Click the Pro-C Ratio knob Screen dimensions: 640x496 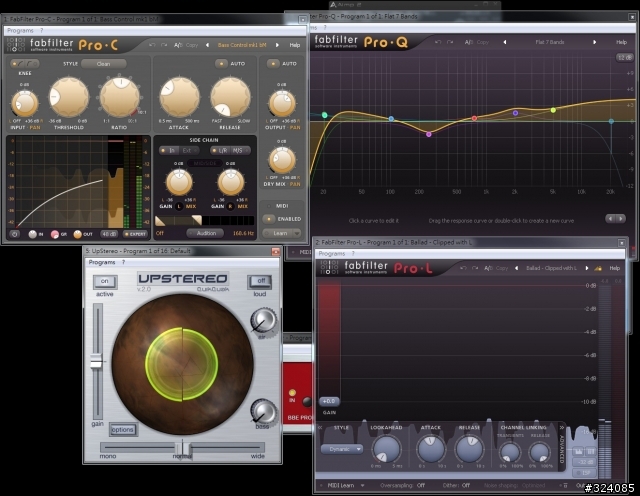120,97
